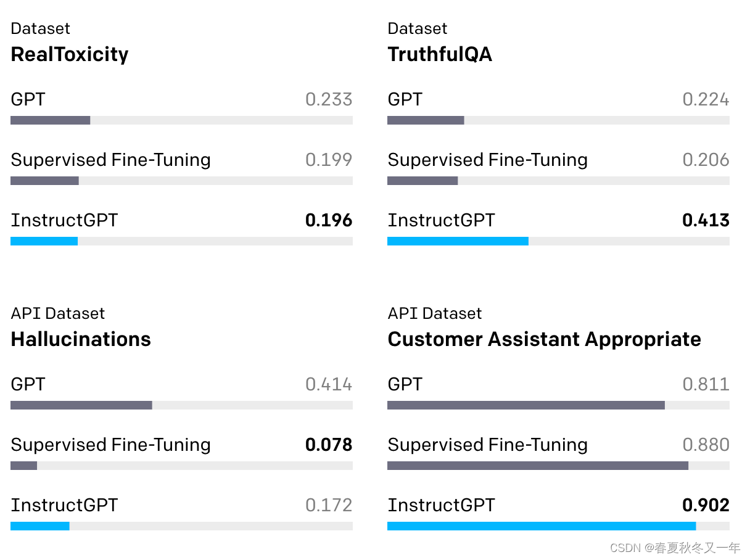Click the InstructGPT label under Hallucinations
The height and width of the screenshot is (560, 750).
(x=64, y=505)
